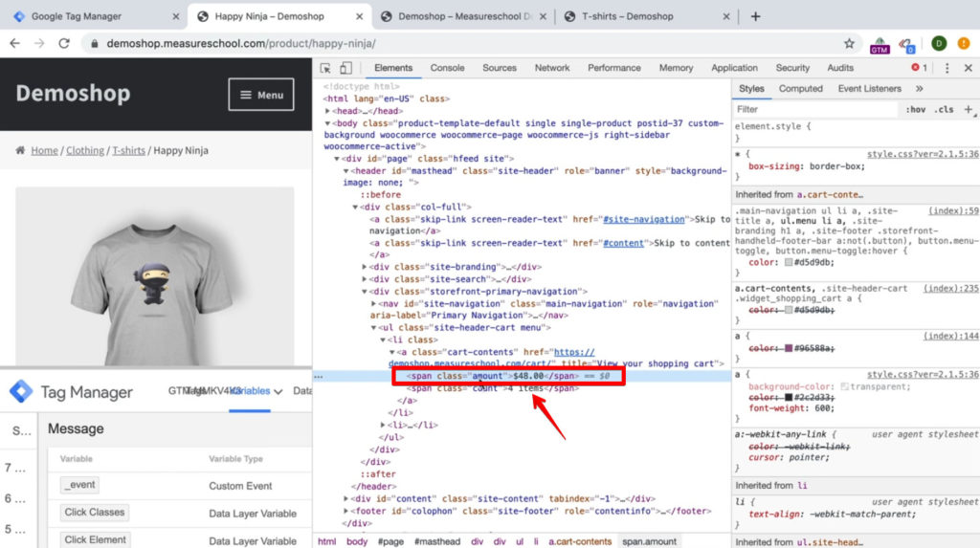Image resolution: width=980 pixels, height=548 pixels.
Task: Toggle the .cls classes button
Action: coord(944,109)
